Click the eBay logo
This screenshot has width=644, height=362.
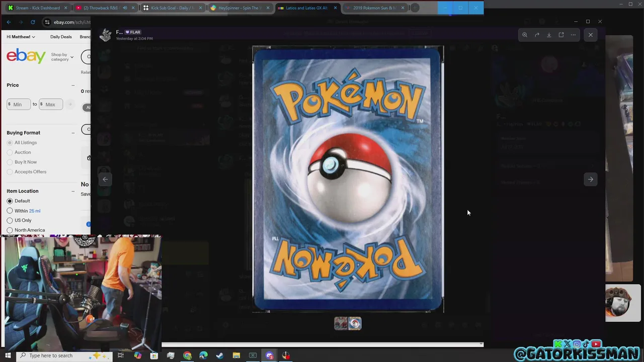[26, 56]
